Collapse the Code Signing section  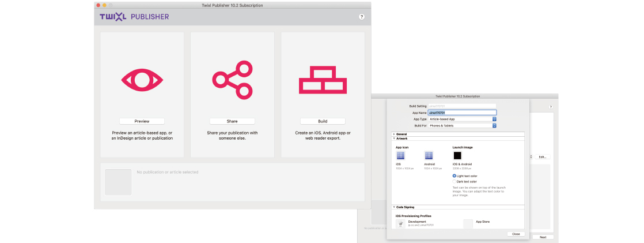(394, 207)
